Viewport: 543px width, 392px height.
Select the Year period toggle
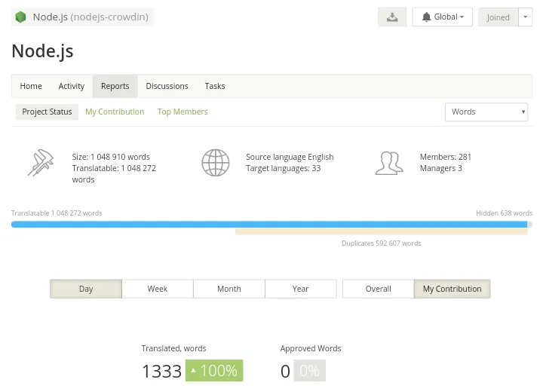click(x=301, y=289)
